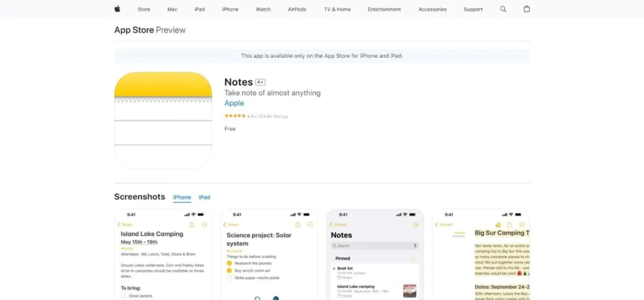Switch to the iPad screenshots tab

point(204,197)
